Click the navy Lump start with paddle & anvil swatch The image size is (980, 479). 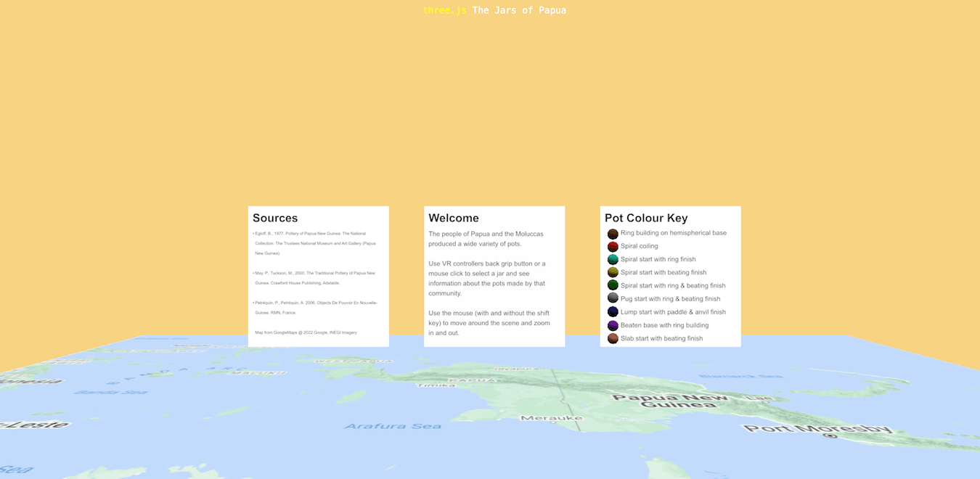click(613, 312)
